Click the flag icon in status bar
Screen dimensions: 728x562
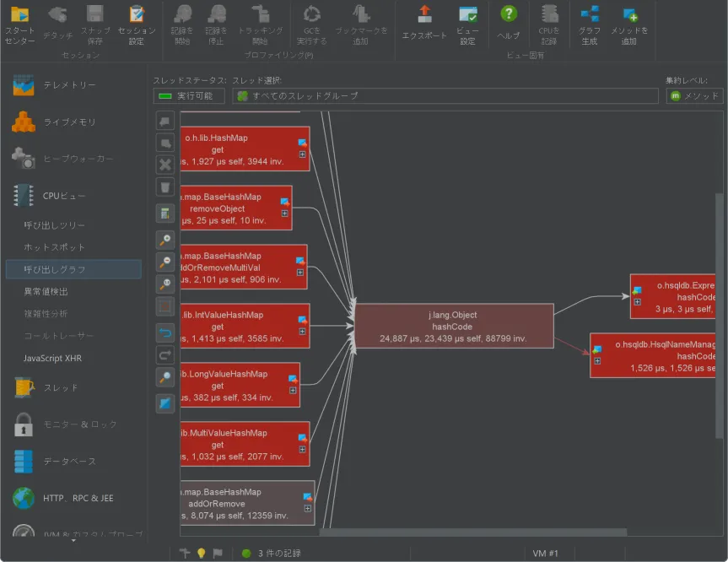point(218,553)
